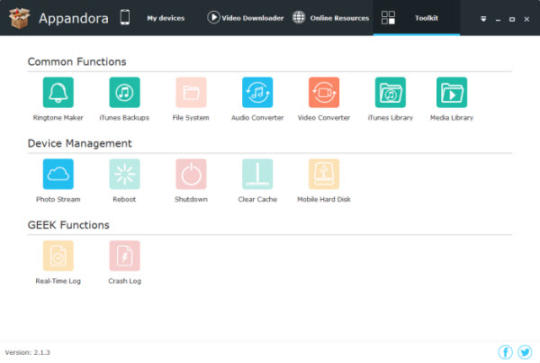Close the Appandora window
This screenshot has width=540, height=363.
[x=527, y=19]
